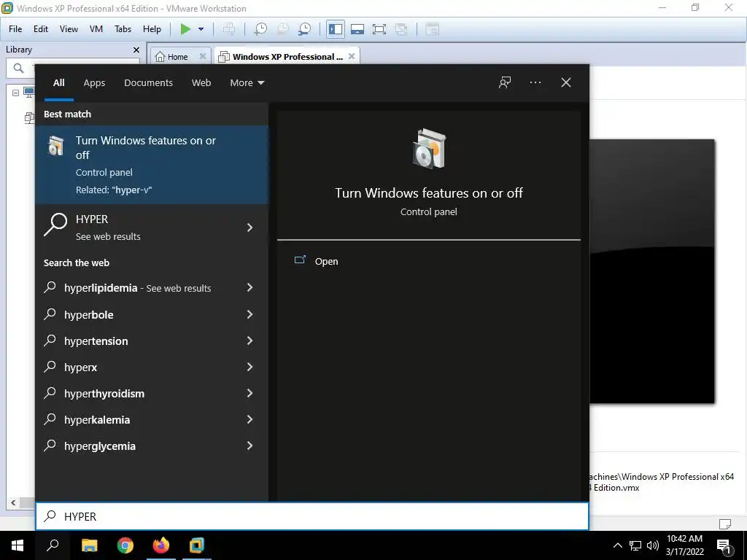747x560 pixels.
Task: Open the Tabs menu
Action: pyautogui.click(x=123, y=29)
